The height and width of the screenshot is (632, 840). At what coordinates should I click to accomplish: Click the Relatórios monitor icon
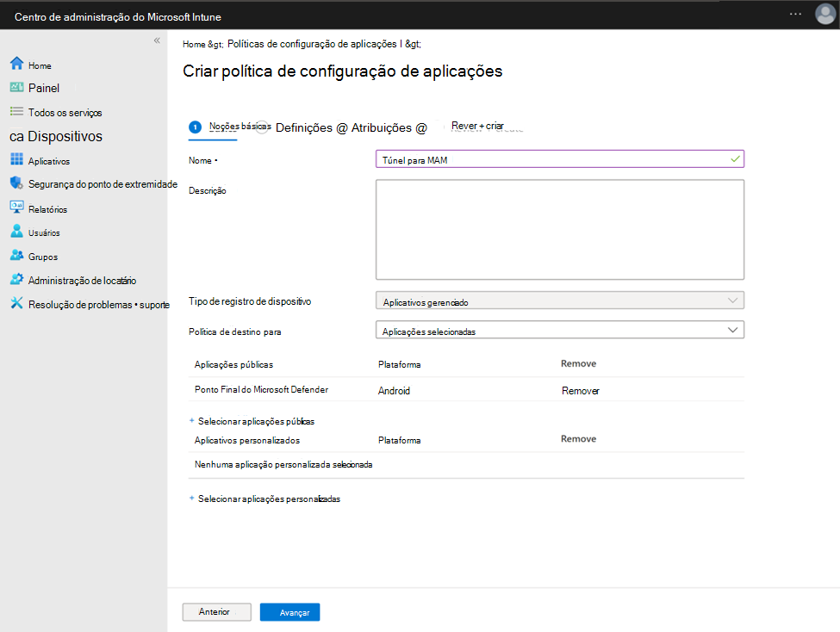pos(16,208)
